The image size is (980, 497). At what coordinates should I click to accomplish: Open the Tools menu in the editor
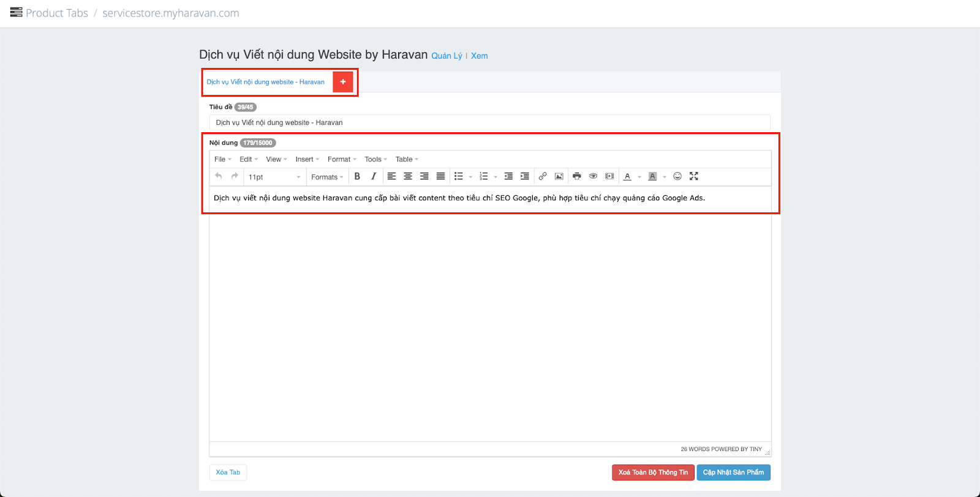tap(376, 159)
